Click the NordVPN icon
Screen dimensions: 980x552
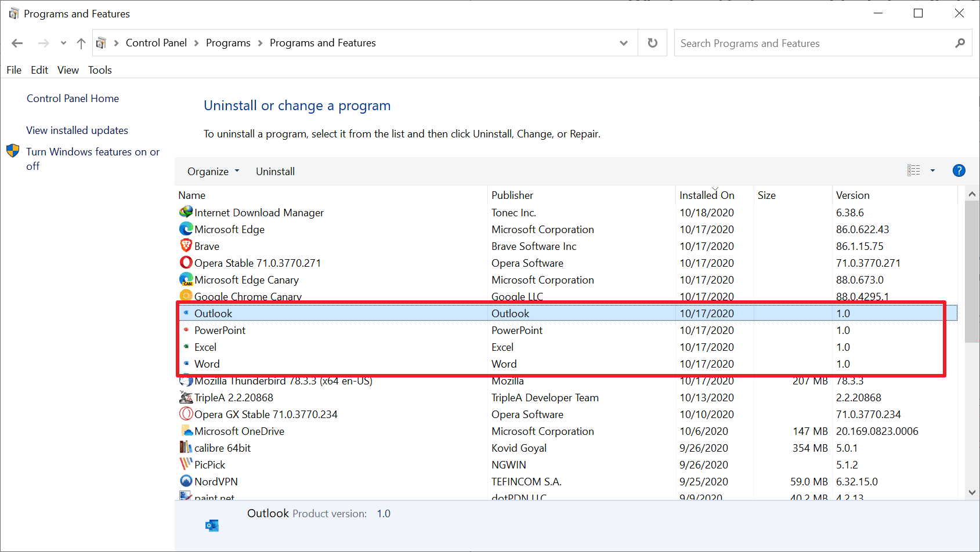point(186,481)
